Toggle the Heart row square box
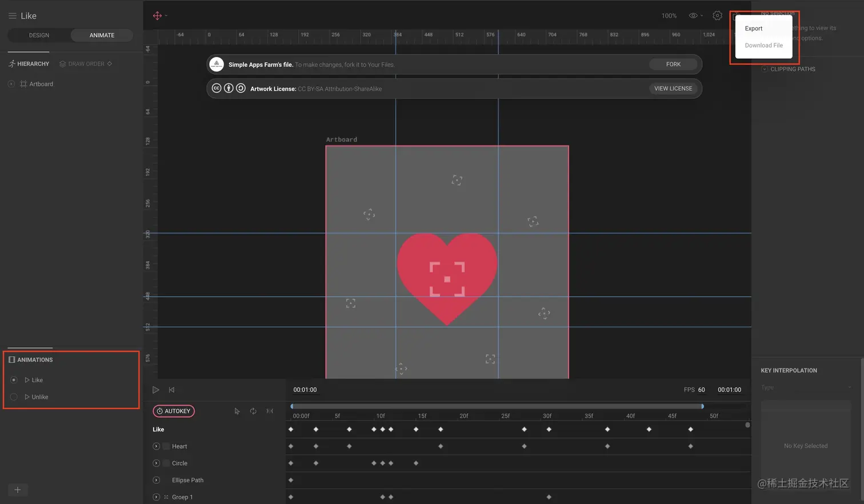 (x=166, y=446)
